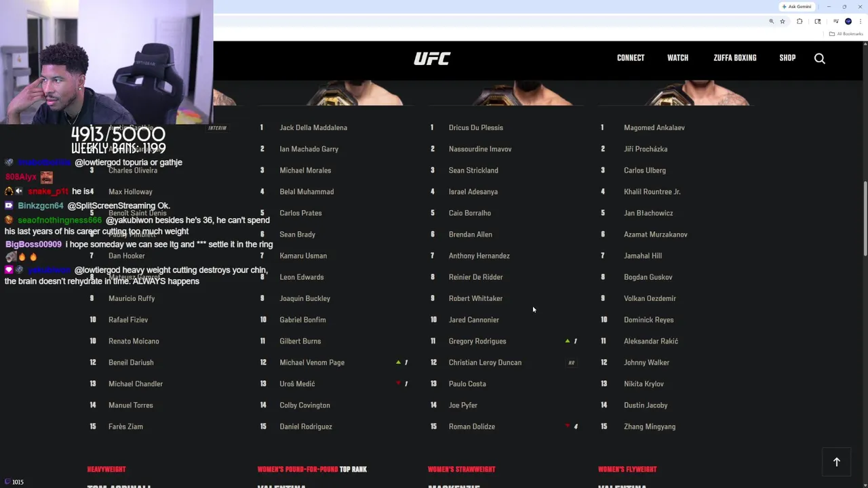Open Dricus Du Plessis's profile
Viewport: 868px width, 488px height.
[475, 127]
